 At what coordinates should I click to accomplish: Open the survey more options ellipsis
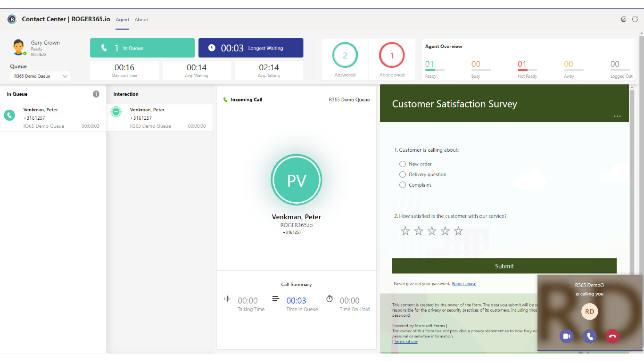tap(617, 116)
